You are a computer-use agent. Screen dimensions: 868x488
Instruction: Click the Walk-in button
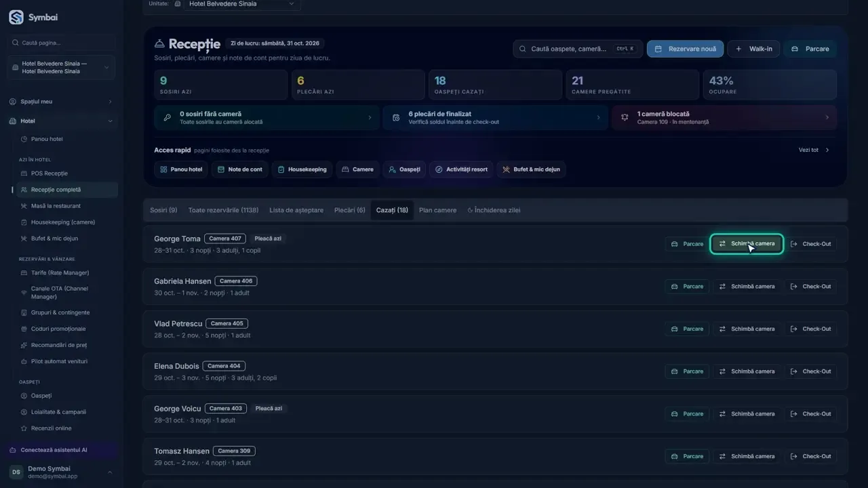click(754, 49)
